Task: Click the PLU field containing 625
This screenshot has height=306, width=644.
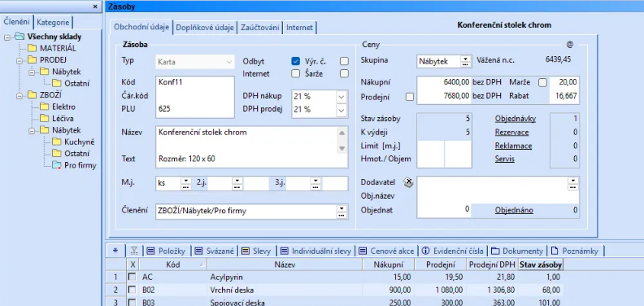Action: 194,109
